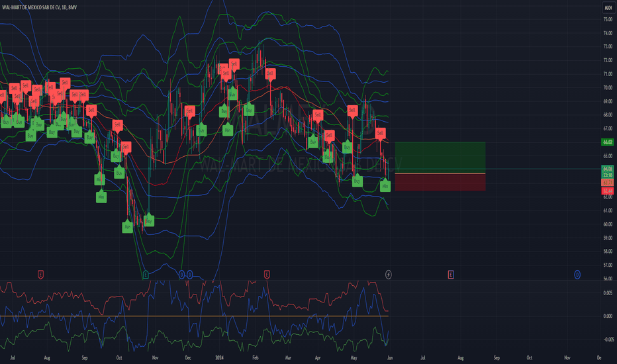The image size is (617, 364).
Task: Select the Buy label in late January
Action: [x=249, y=109]
